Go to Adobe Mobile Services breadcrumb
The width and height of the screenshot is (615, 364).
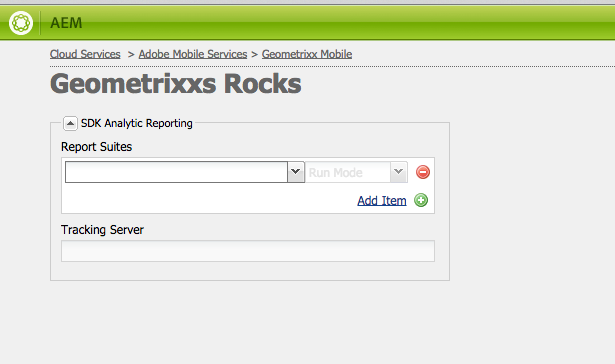coord(193,54)
